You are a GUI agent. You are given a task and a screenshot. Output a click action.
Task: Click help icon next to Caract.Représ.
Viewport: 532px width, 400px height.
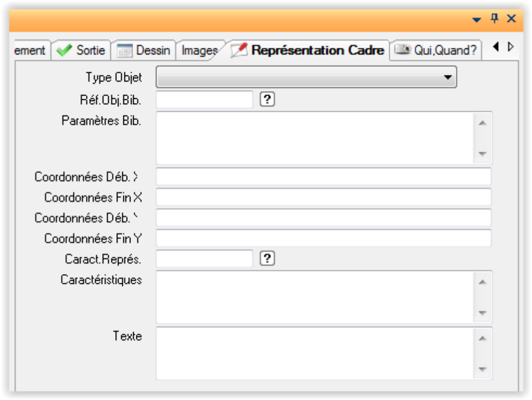[267, 259]
